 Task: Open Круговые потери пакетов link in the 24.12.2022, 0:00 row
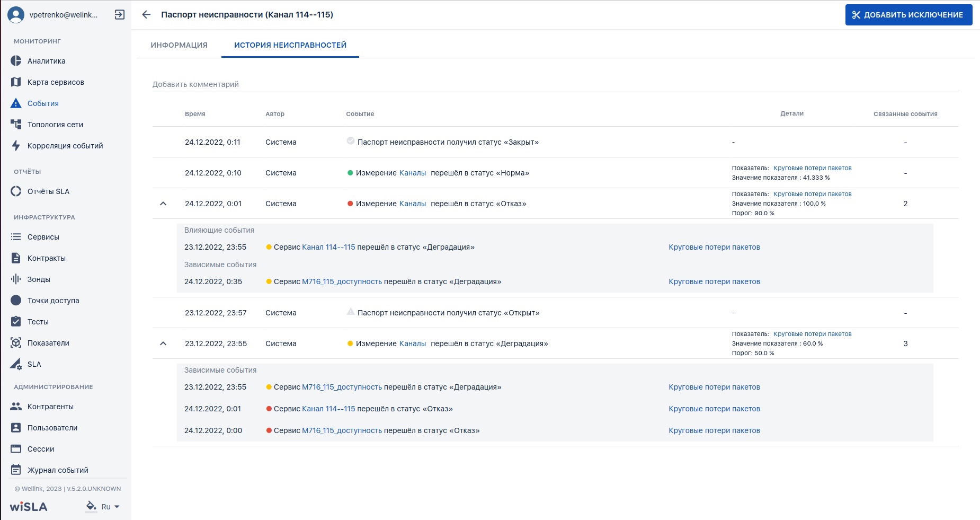tap(714, 430)
